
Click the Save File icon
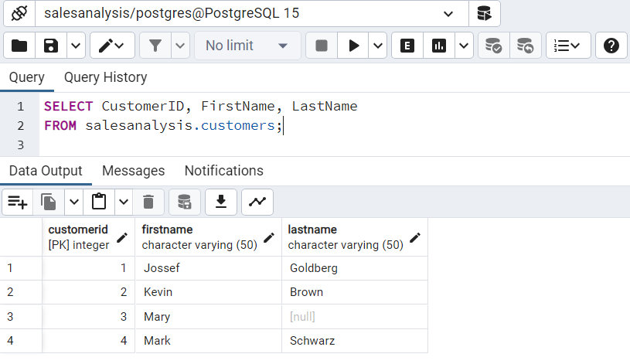[51, 46]
